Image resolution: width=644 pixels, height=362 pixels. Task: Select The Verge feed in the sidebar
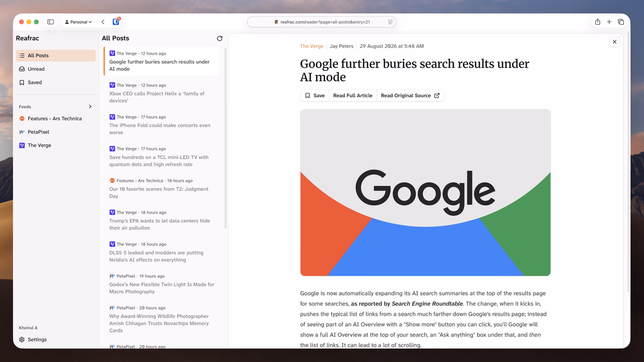pos(56,145)
